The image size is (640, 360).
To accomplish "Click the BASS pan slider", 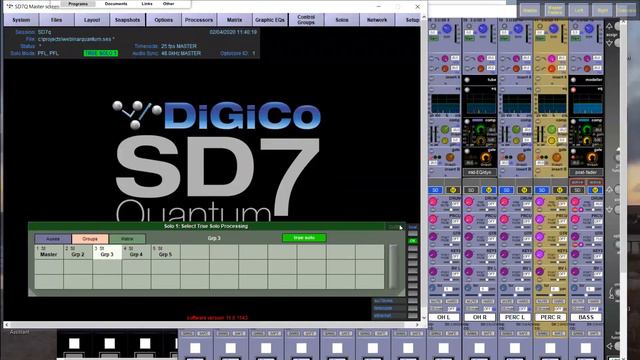I will 586,294.
